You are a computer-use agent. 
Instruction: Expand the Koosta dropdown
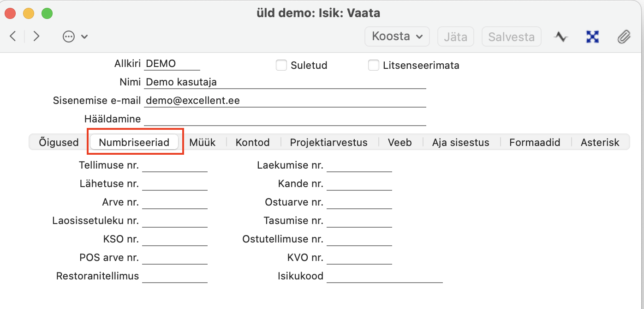point(397,36)
